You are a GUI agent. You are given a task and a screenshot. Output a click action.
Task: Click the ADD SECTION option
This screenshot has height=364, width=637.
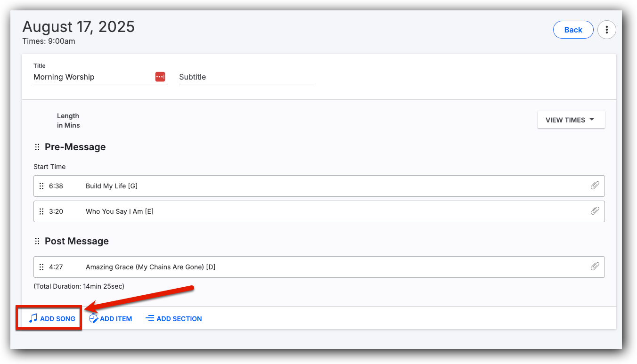[x=179, y=318]
